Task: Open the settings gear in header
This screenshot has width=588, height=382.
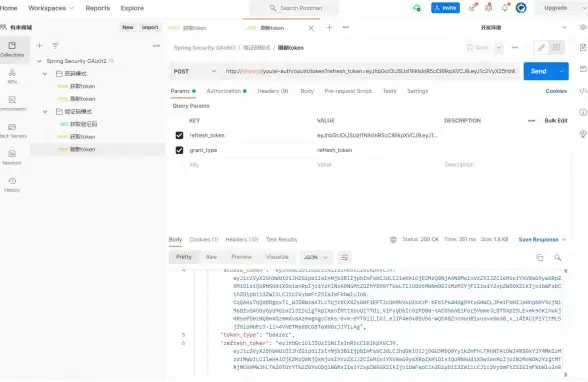Action: pyautogui.click(x=488, y=7)
